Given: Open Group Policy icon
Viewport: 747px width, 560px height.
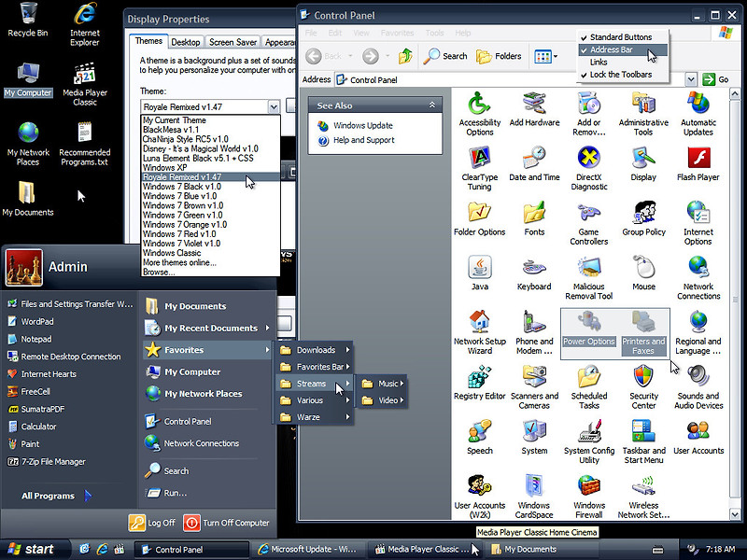Looking at the screenshot, I should point(643,219).
